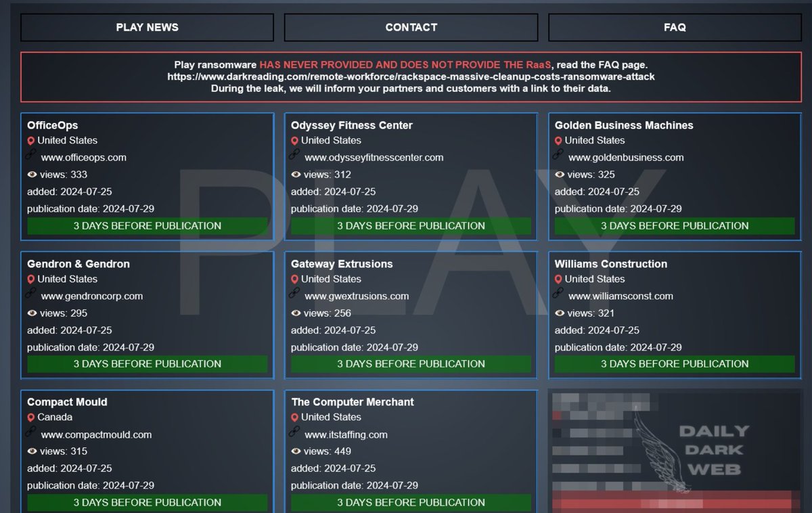Click the link icon beside www.itstaffing.com
The height and width of the screenshot is (513, 812).
(x=294, y=432)
